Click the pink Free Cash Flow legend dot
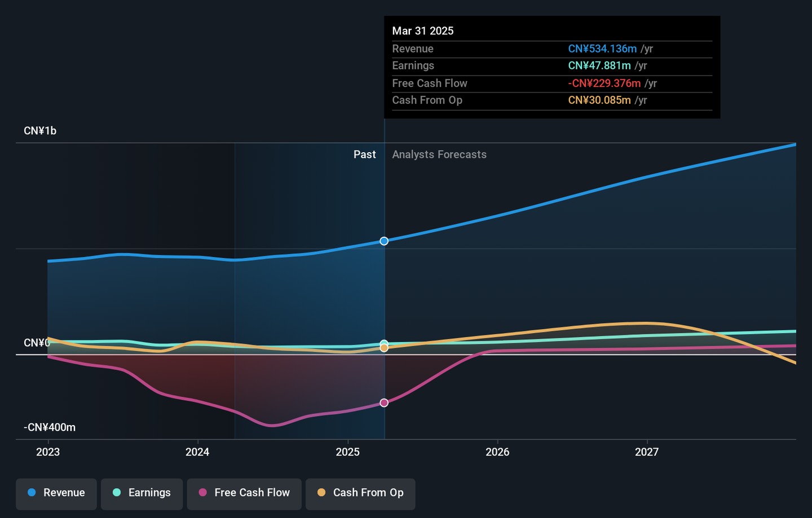This screenshot has height=518, width=812. pos(203,493)
